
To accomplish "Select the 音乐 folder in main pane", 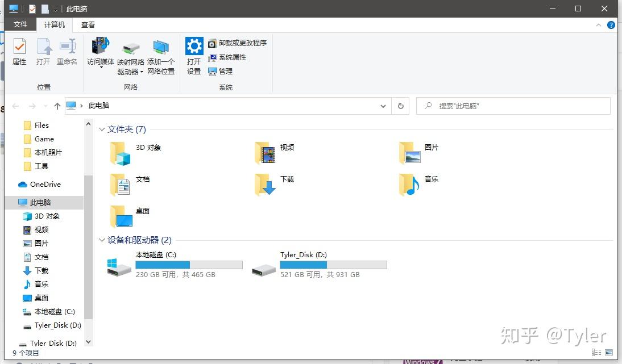I will click(x=419, y=185).
